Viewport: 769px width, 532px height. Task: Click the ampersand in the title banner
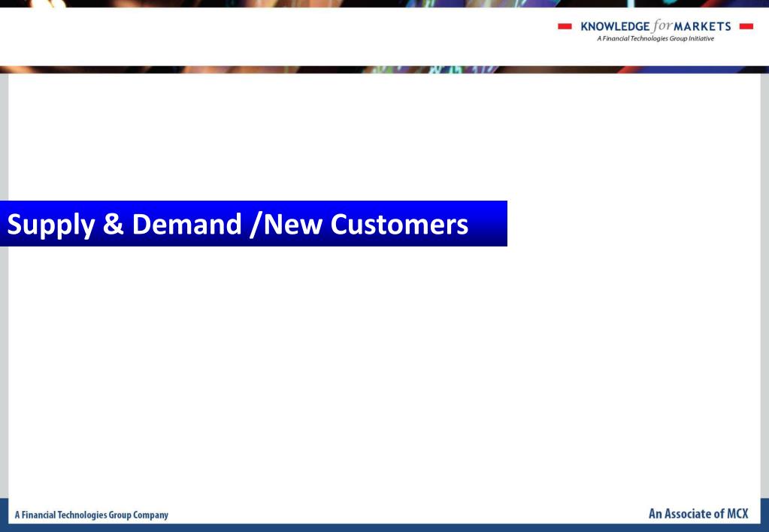pyautogui.click(x=114, y=224)
